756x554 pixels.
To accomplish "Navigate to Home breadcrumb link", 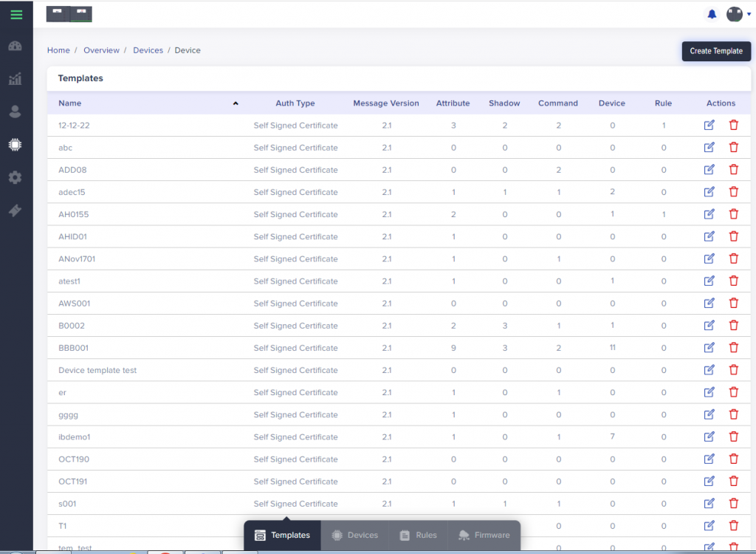I will (x=58, y=50).
